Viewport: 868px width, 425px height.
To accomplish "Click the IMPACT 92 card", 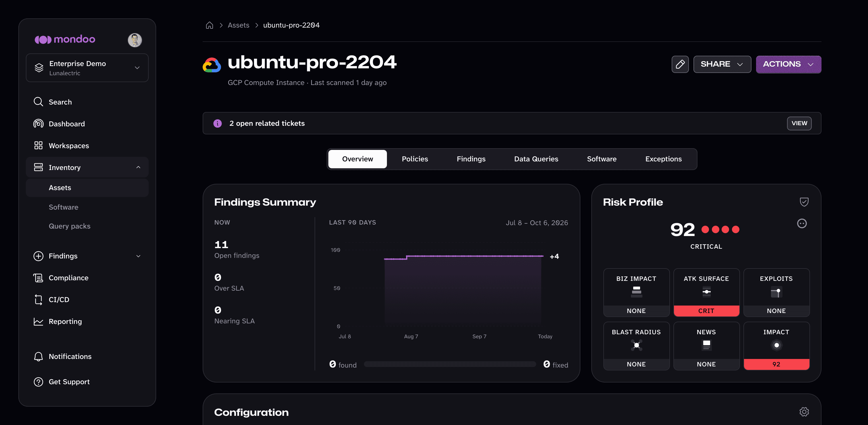I will click(776, 346).
